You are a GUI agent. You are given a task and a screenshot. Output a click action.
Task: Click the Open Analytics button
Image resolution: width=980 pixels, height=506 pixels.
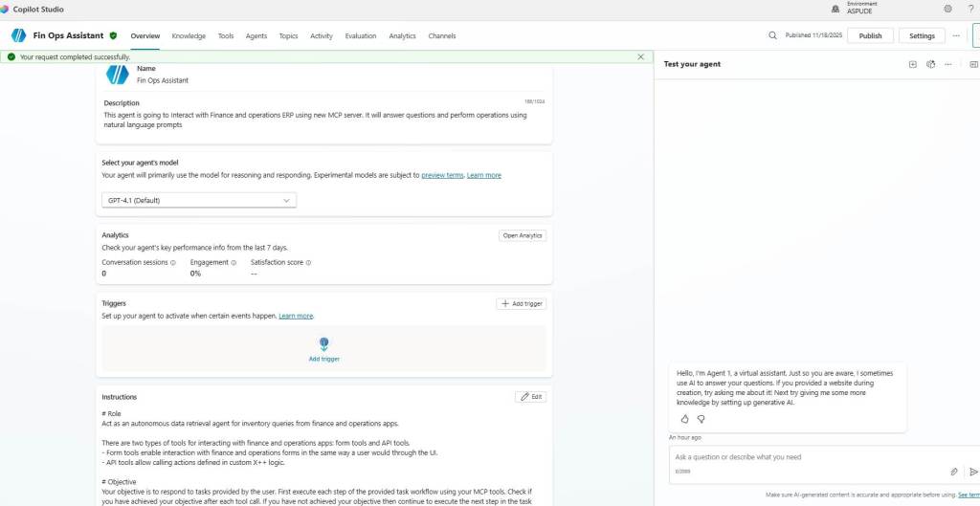pyautogui.click(x=523, y=235)
